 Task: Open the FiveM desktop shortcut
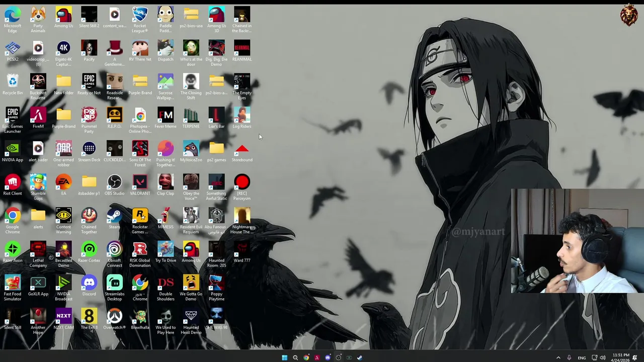coord(38,118)
